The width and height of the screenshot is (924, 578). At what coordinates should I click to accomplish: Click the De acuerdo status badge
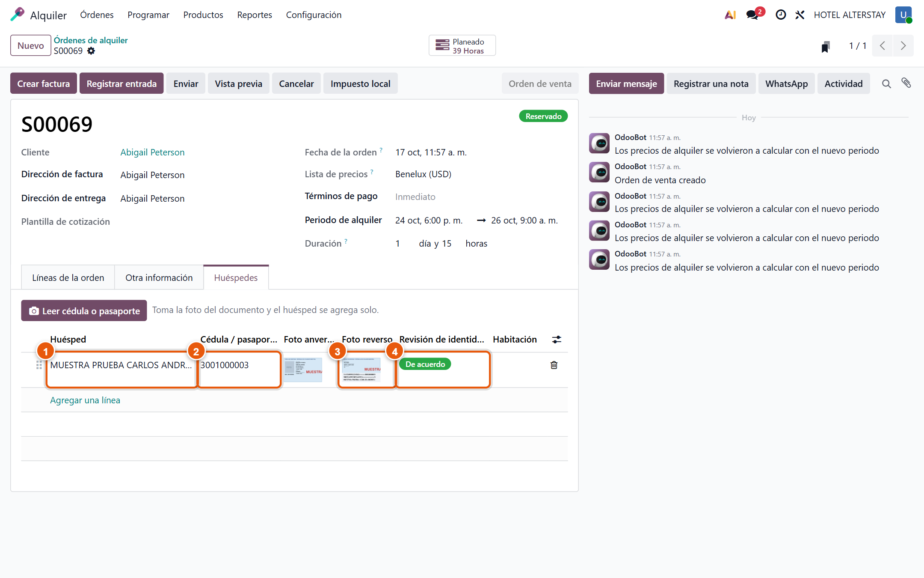click(x=425, y=364)
